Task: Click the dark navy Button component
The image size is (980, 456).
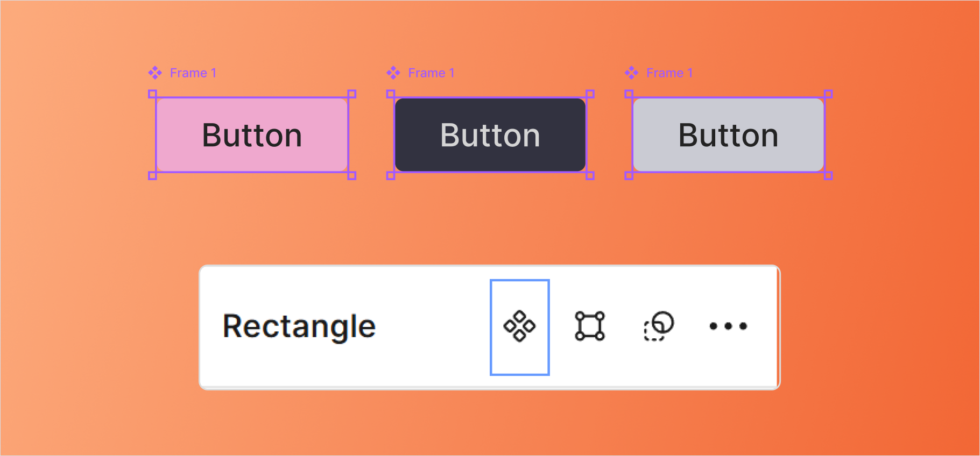Action: pos(490,135)
